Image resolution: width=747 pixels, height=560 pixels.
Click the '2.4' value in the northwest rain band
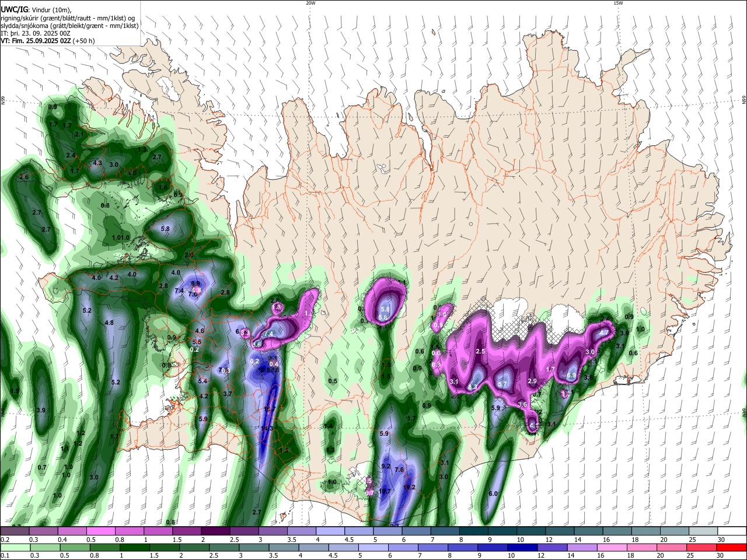tap(71, 155)
